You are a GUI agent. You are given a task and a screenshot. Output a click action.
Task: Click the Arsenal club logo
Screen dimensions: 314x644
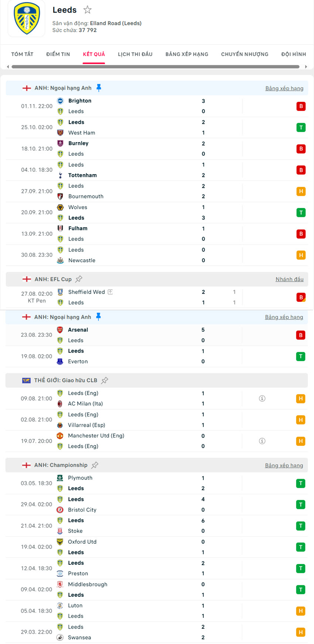[60, 329]
